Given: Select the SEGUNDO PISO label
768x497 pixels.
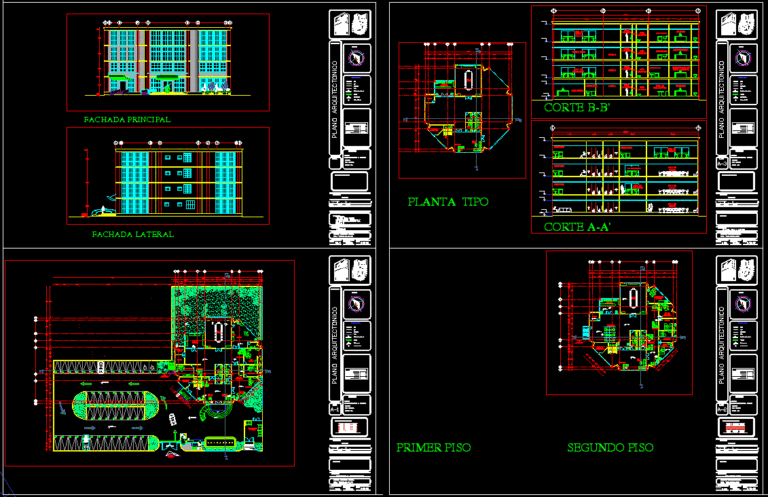Looking at the screenshot, I should point(610,448).
